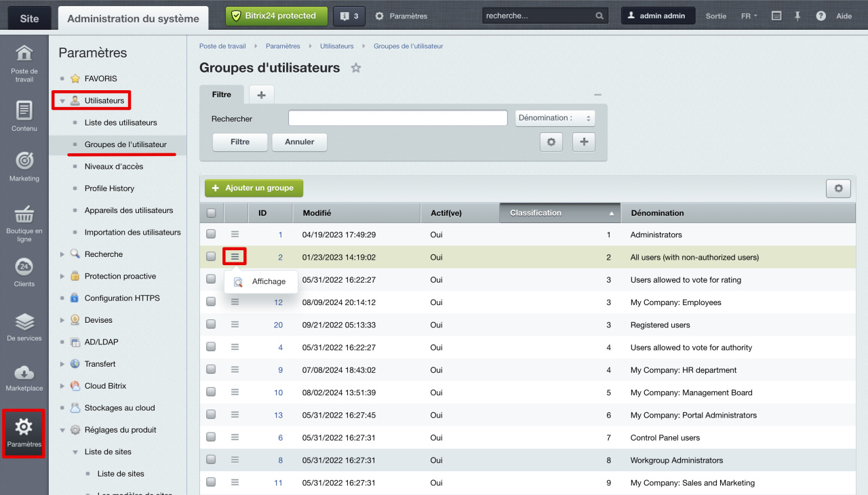Open action menu for Workgroup Administrators row
868x495 pixels.
pos(235,460)
